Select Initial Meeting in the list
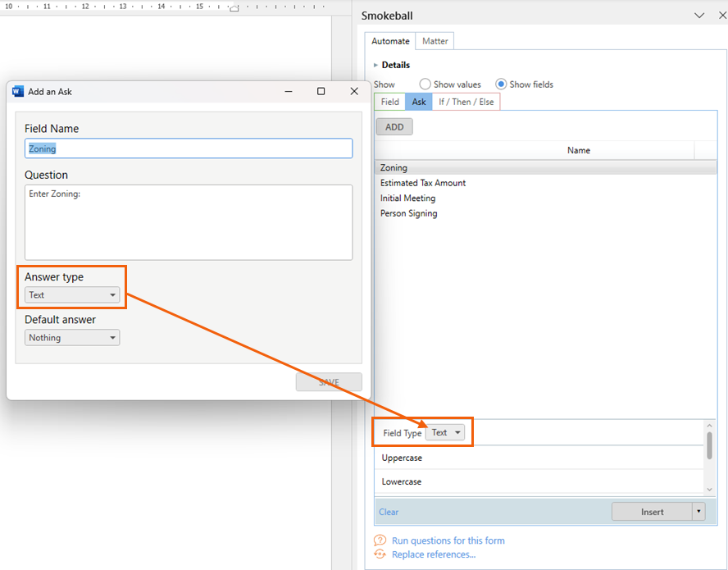 point(545,198)
